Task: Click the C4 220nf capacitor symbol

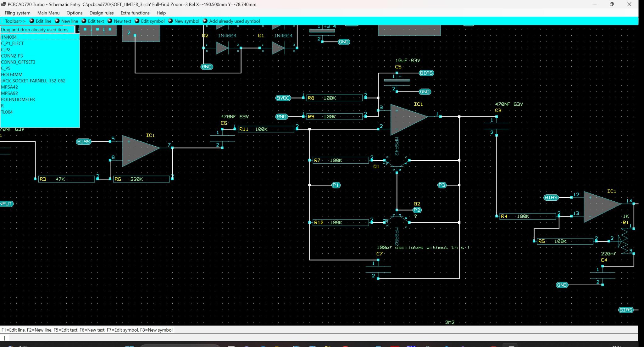Action: pos(602,276)
